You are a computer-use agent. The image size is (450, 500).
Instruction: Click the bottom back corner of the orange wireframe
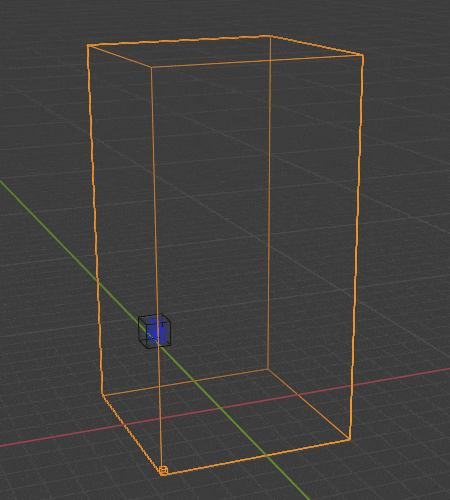click(268, 369)
